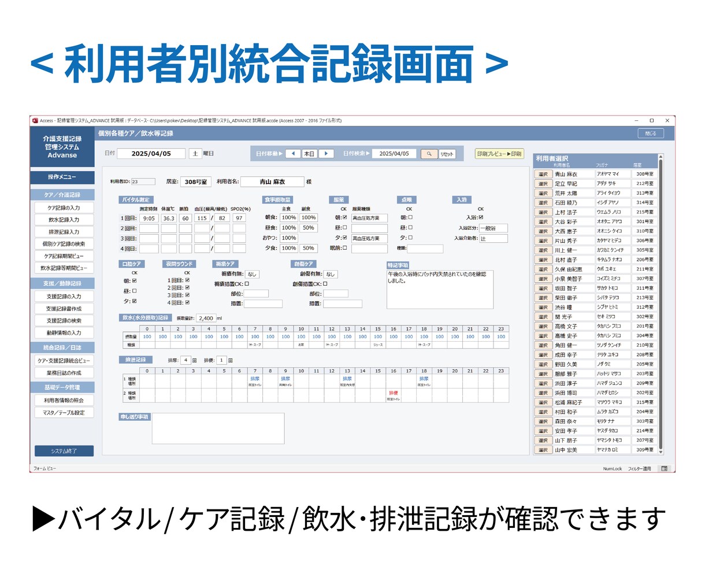
Task: Open マスタ／テーブル設定 from sidebar
Action: (64, 413)
